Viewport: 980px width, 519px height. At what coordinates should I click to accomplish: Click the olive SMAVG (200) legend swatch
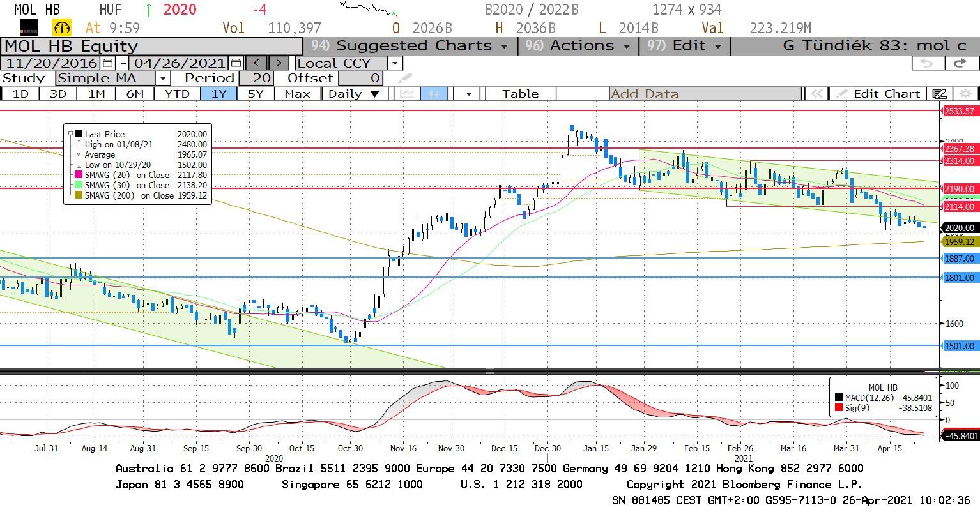[x=79, y=195]
